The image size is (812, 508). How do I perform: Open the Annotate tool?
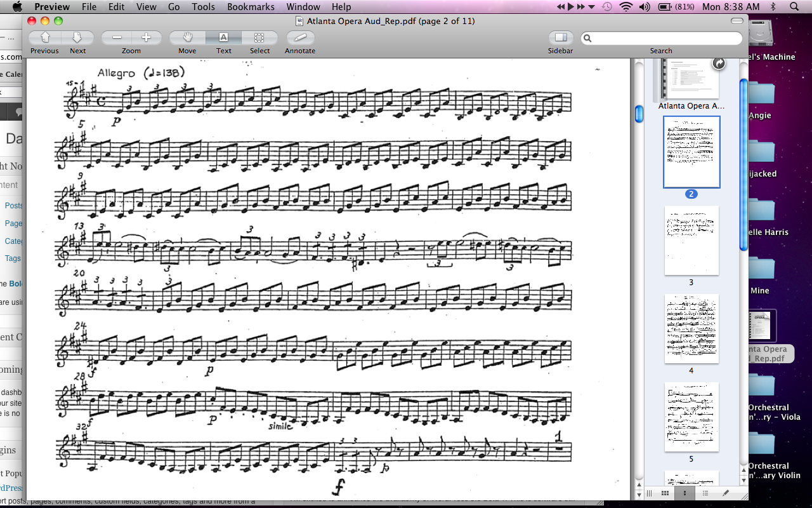[x=299, y=37]
